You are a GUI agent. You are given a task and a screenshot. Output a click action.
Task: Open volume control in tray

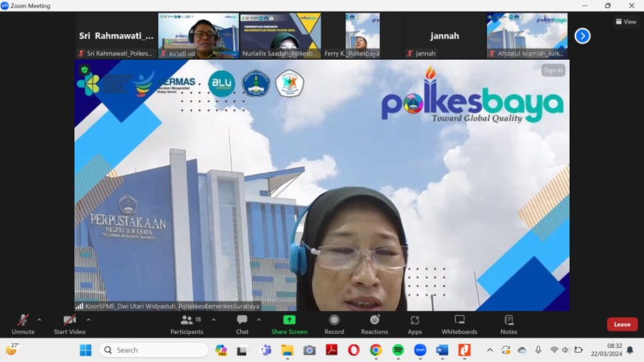(566, 350)
